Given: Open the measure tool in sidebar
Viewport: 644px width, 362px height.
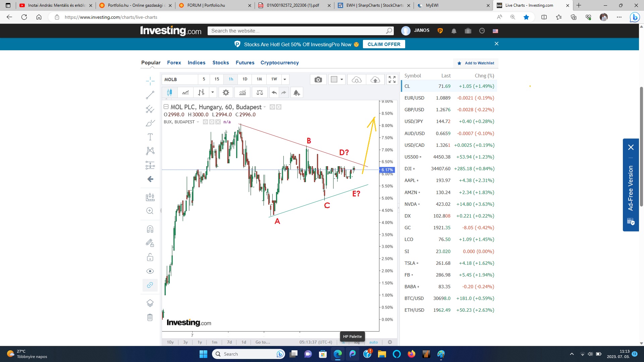Looking at the screenshot, I should [150, 197].
